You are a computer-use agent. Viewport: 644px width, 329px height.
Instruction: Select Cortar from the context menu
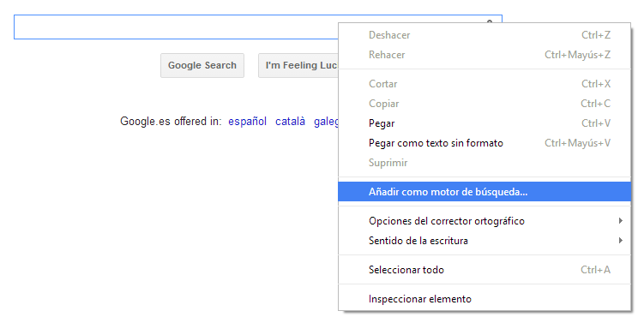(485, 84)
